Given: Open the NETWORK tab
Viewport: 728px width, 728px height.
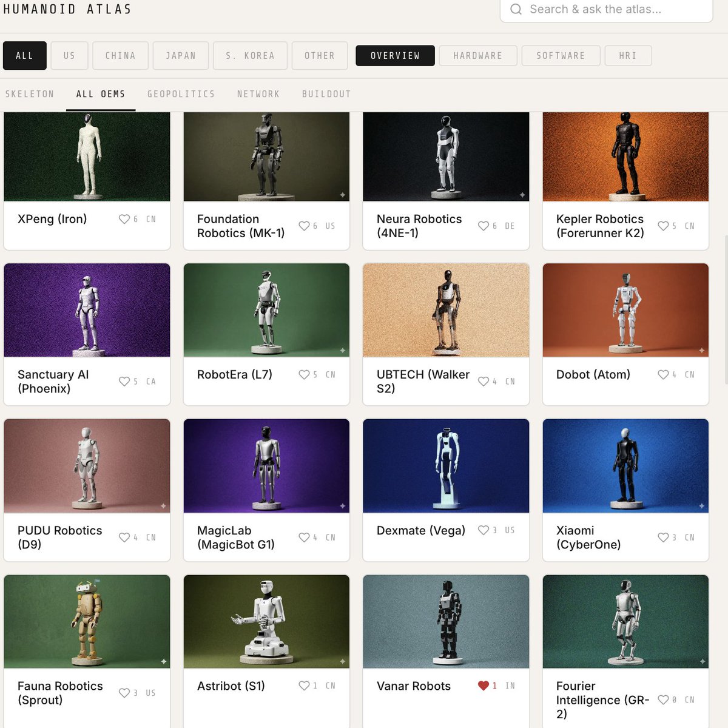Looking at the screenshot, I should click(258, 94).
